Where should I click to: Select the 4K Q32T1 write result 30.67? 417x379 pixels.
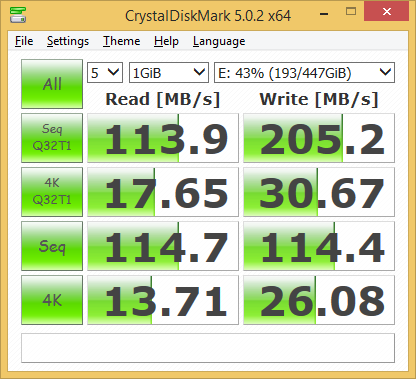(319, 192)
